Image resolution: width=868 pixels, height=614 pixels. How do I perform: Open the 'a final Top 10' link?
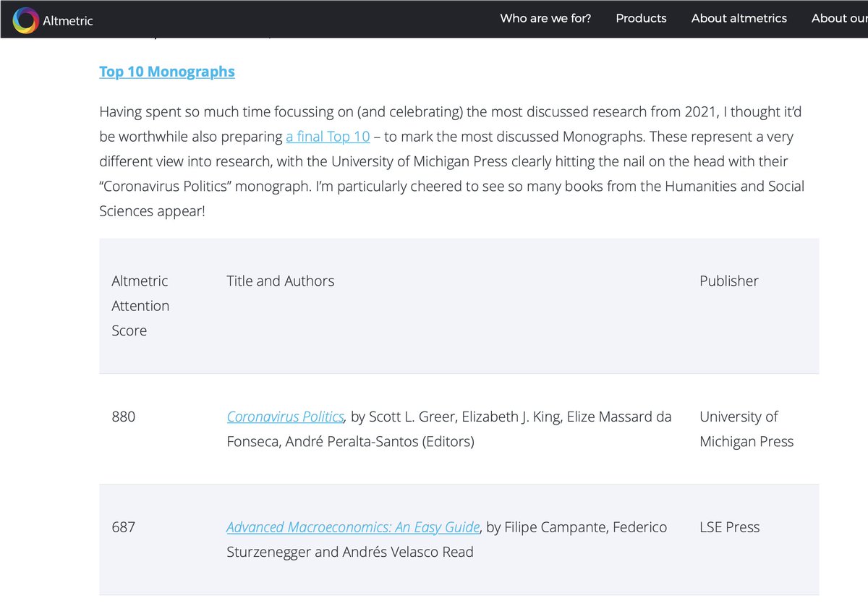pyautogui.click(x=328, y=136)
